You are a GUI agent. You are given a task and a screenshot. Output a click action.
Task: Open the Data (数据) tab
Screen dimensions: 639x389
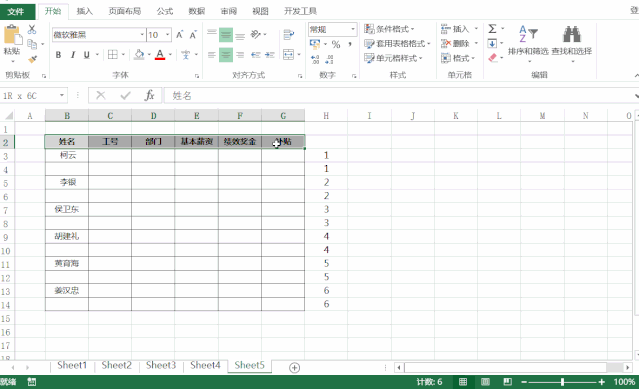[x=196, y=11]
